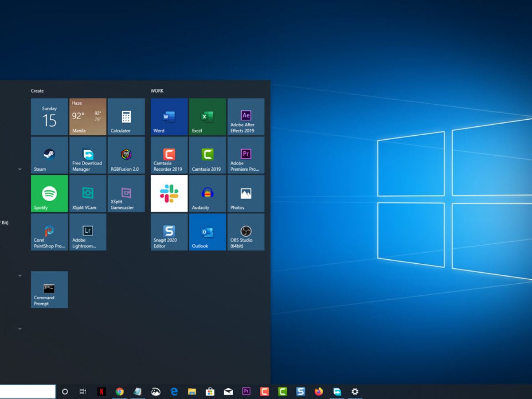Click the Cortana circle on the taskbar
This screenshot has height=399, width=532.
pyautogui.click(x=65, y=391)
